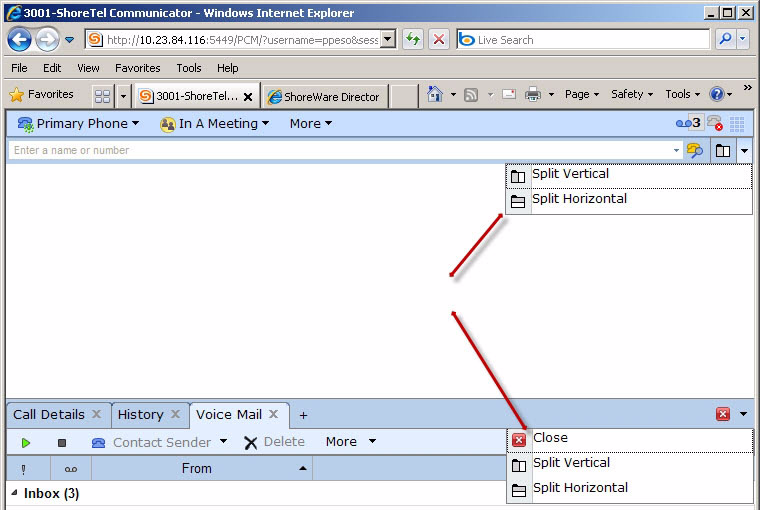
Task: Click the voicemail count indicator icon
Action: point(688,123)
